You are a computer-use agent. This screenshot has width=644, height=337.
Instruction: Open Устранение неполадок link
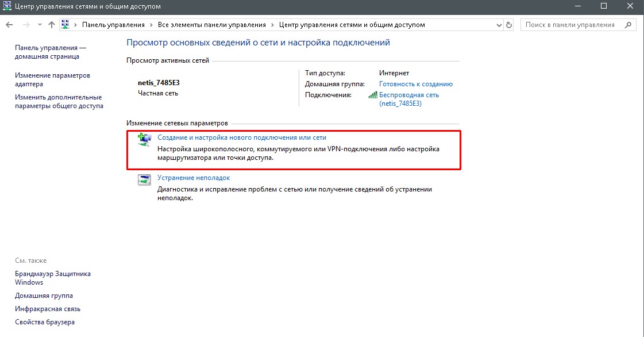pos(194,178)
